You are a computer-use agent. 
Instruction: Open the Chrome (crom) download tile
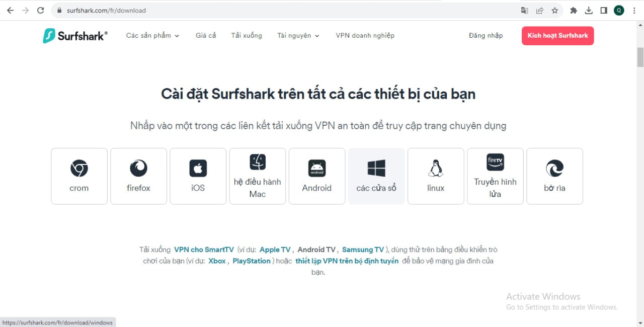point(79,176)
